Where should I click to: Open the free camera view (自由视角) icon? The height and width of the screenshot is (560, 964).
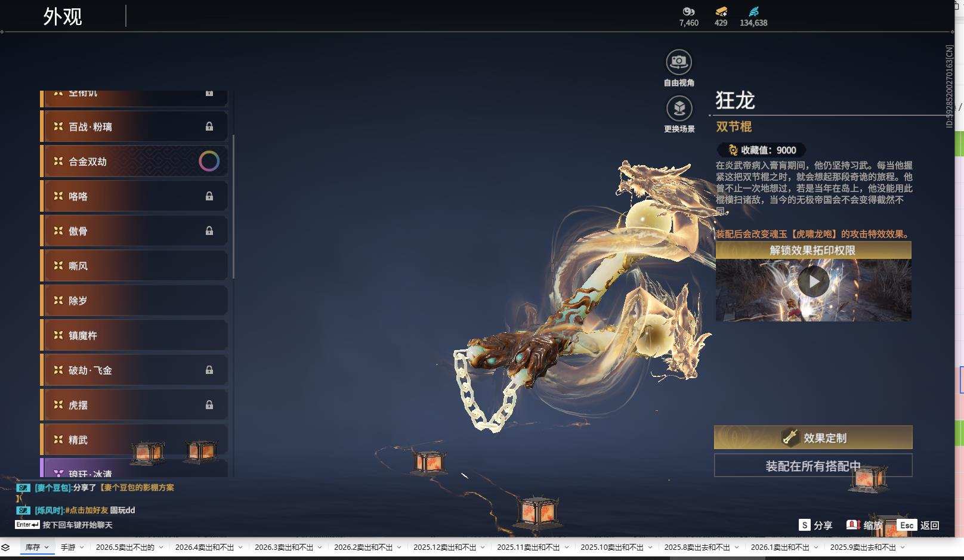click(679, 61)
